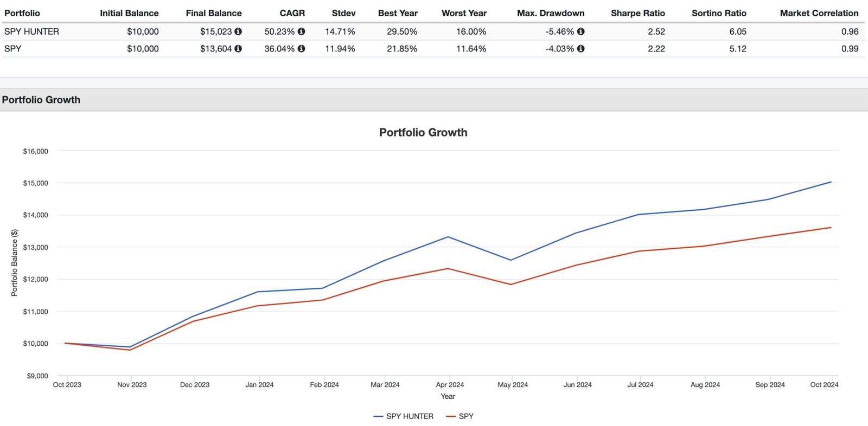The image size is (868, 426).
Task: Click the Oct 2023 x-axis label
Action: tap(67, 385)
